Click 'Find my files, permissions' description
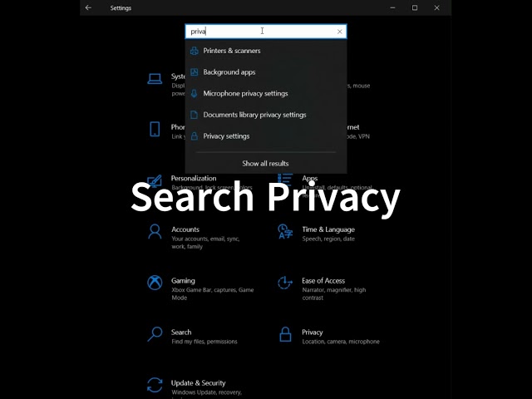 tap(204, 342)
